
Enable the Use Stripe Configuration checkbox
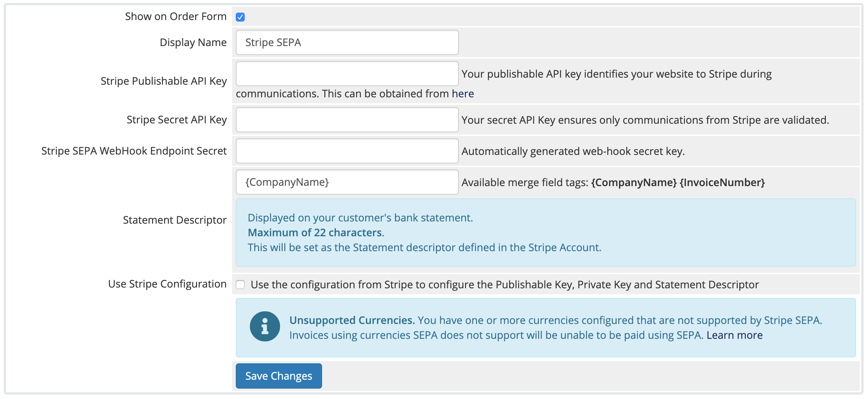pyautogui.click(x=240, y=285)
